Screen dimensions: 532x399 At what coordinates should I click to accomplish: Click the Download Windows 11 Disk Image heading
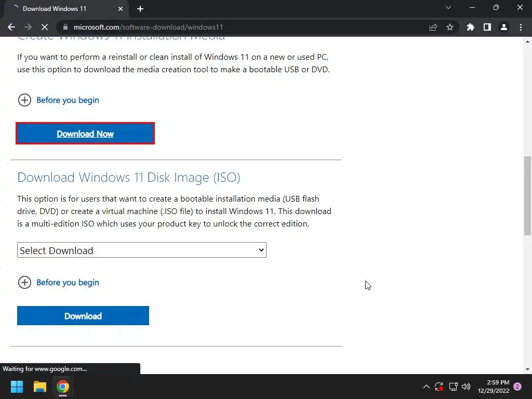point(129,178)
